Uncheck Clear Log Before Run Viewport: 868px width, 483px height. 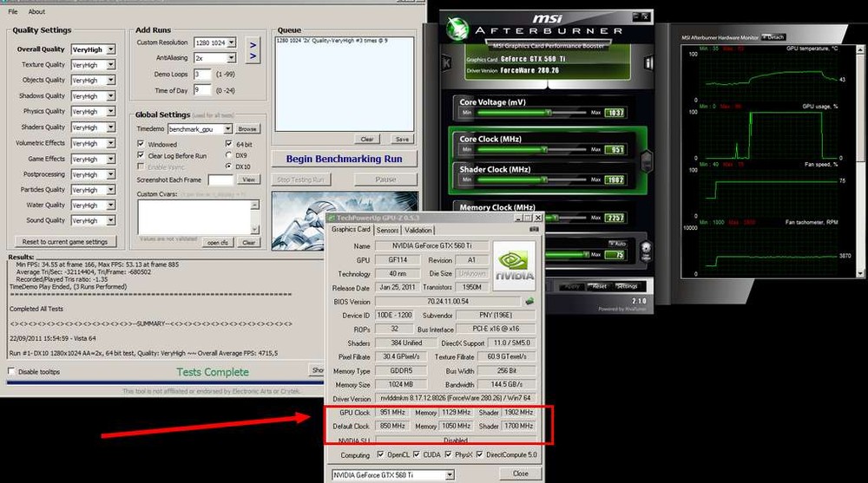[x=141, y=155]
